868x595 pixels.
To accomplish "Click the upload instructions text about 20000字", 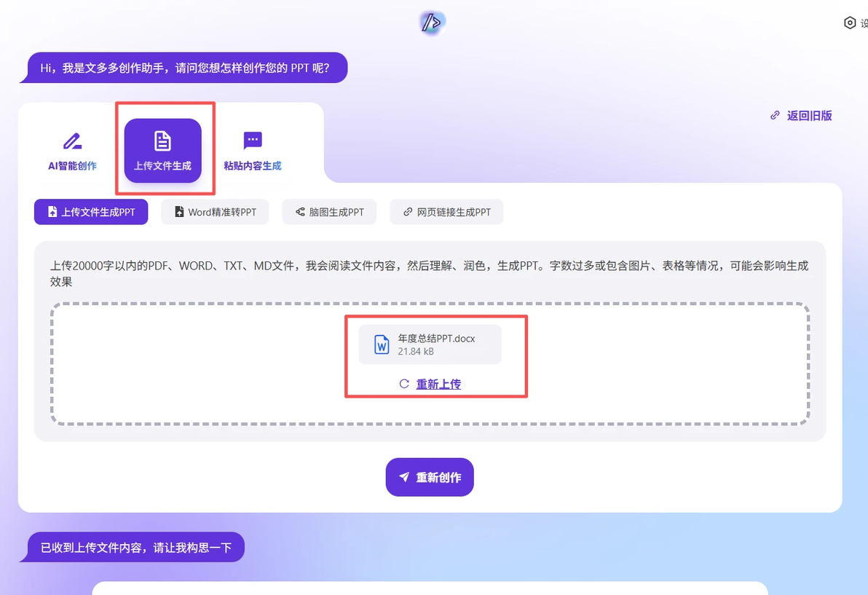I will pos(430,273).
